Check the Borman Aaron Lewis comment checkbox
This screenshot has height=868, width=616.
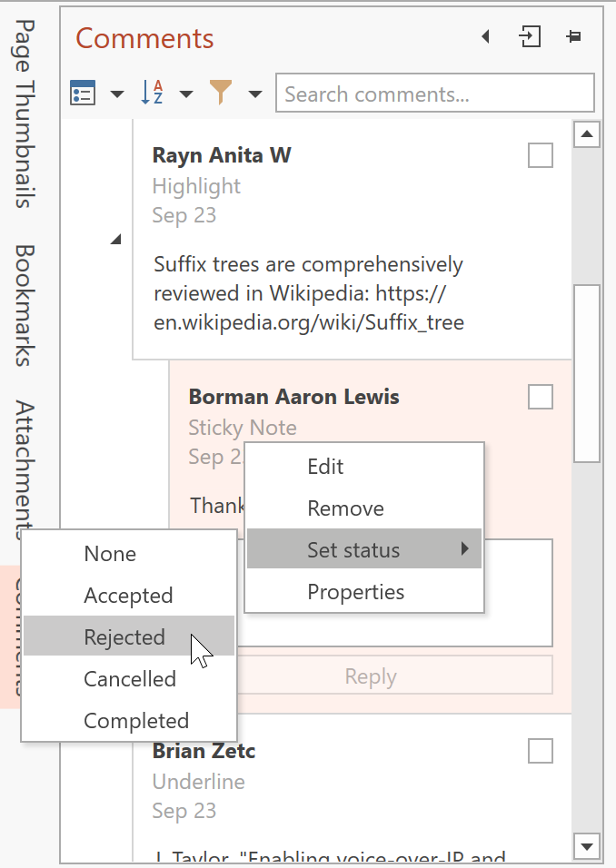pos(541,397)
